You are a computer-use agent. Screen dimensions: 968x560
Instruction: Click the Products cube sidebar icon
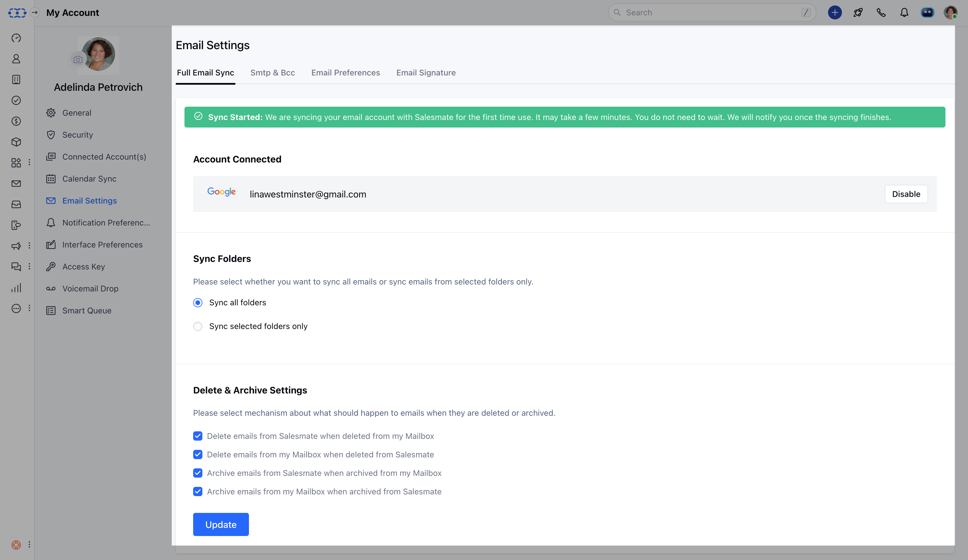coord(16,142)
